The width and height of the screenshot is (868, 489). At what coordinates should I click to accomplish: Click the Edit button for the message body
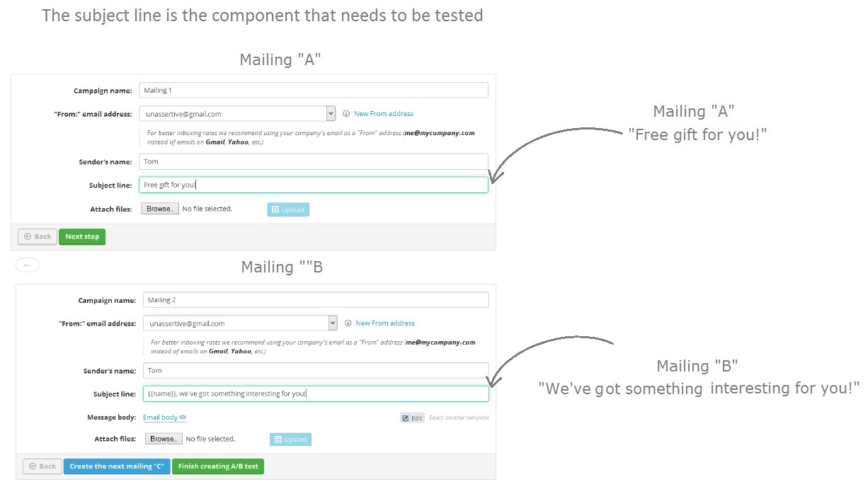pos(412,418)
